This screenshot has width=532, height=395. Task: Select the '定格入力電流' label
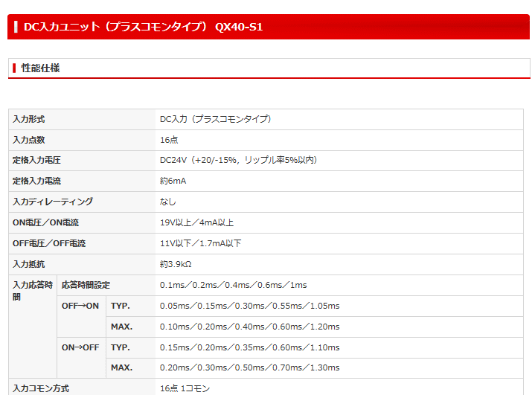36,181
